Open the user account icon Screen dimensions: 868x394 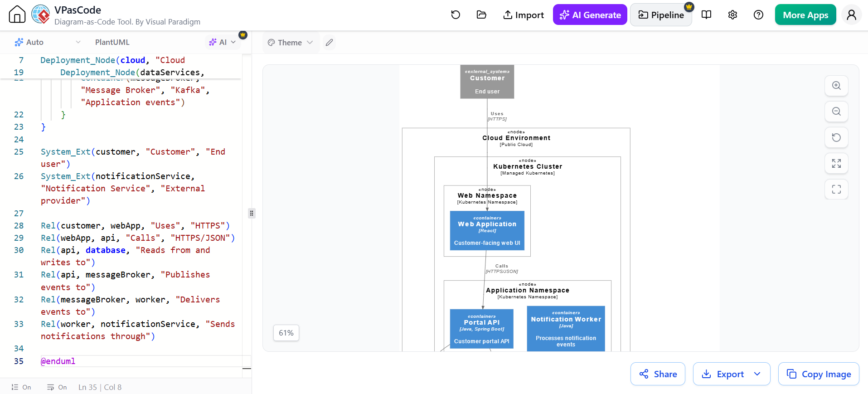(x=852, y=15)
